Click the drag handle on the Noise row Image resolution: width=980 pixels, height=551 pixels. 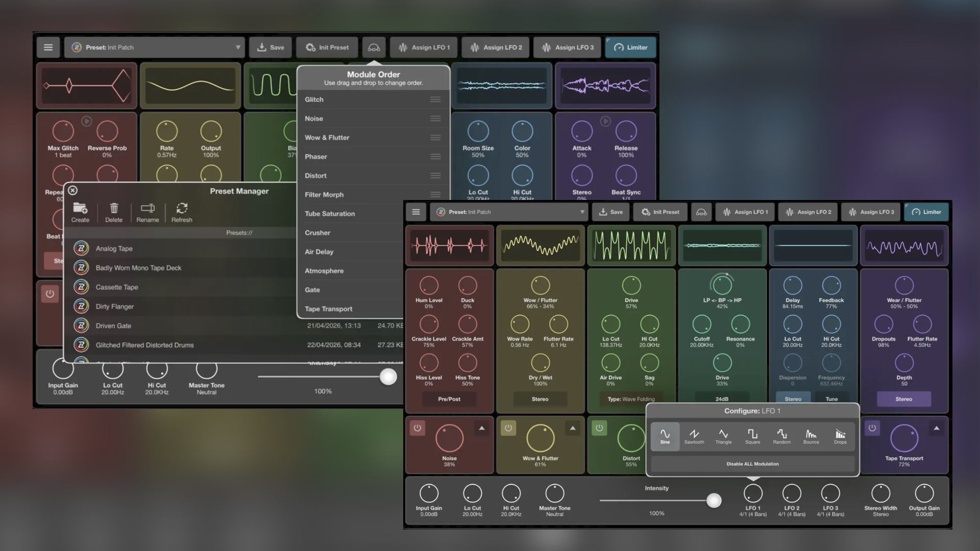tap(435, 118)
